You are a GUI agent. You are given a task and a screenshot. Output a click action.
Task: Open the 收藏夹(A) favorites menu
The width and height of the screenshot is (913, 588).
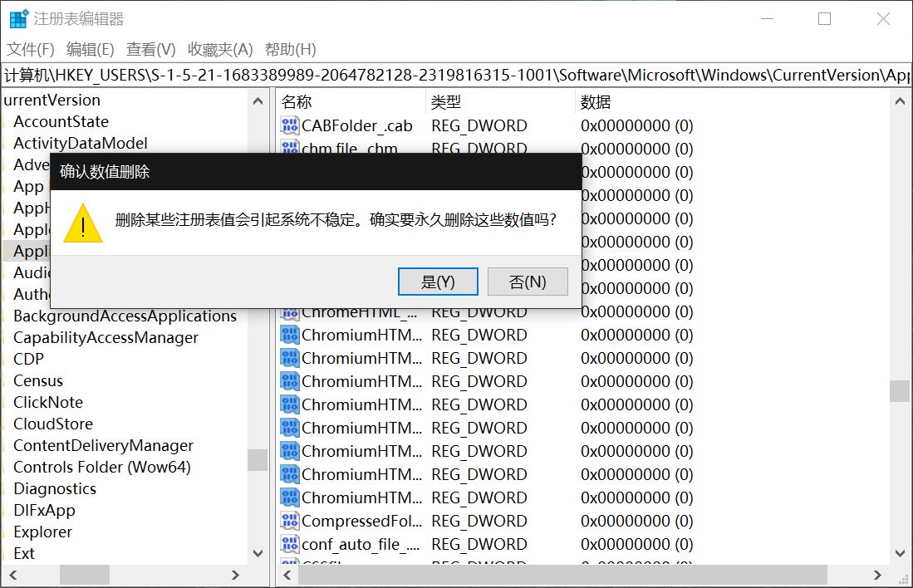tap(220, 50)
